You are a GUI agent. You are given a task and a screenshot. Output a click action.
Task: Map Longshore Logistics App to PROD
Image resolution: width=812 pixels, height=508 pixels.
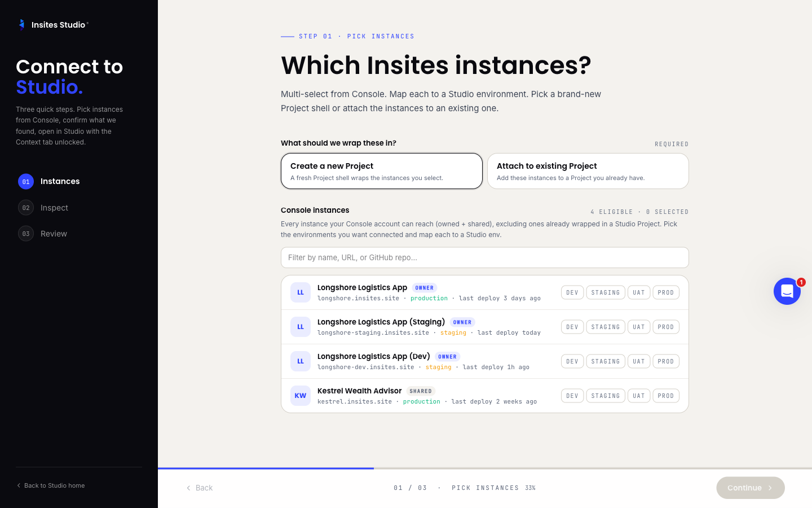click(666, 292)
